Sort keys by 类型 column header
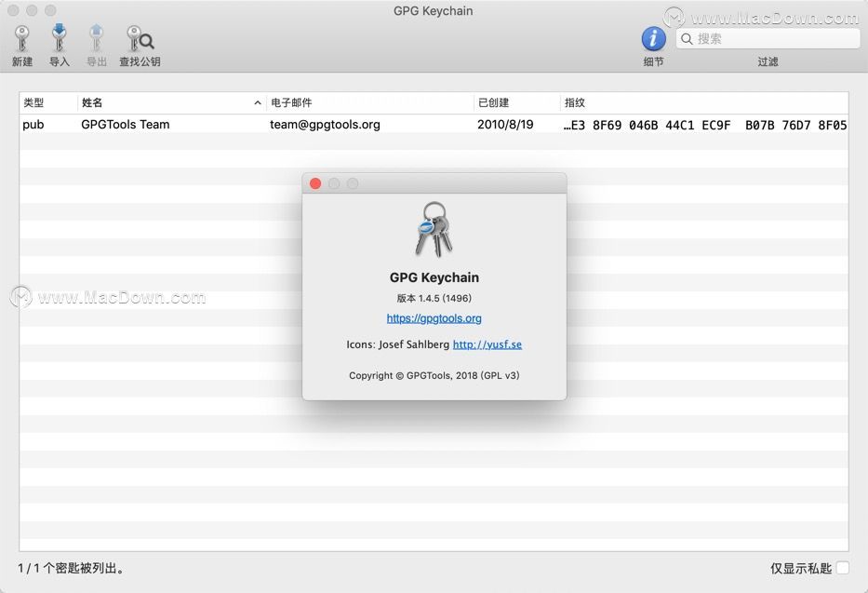The image size is (868, 593). (48, 102)
